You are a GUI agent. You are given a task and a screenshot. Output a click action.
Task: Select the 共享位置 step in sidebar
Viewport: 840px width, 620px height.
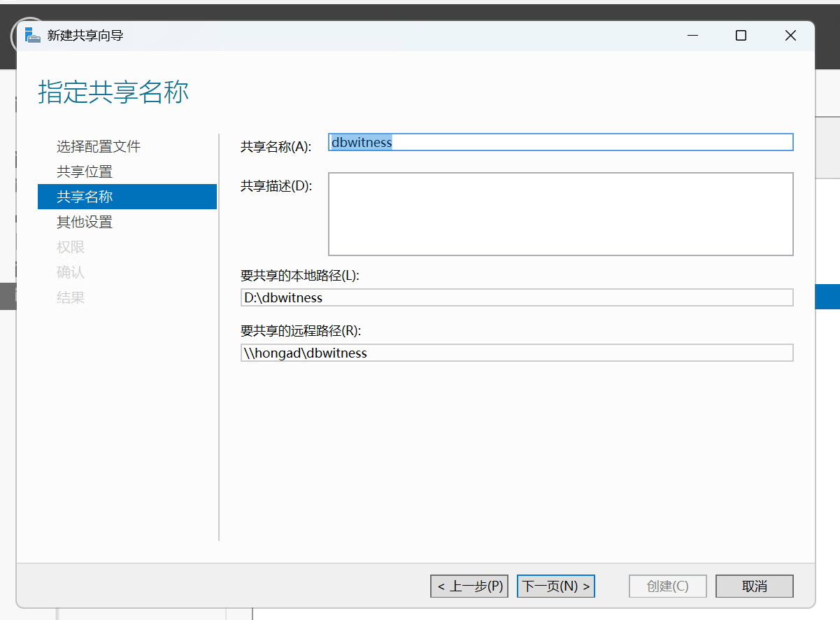[85, 171]
